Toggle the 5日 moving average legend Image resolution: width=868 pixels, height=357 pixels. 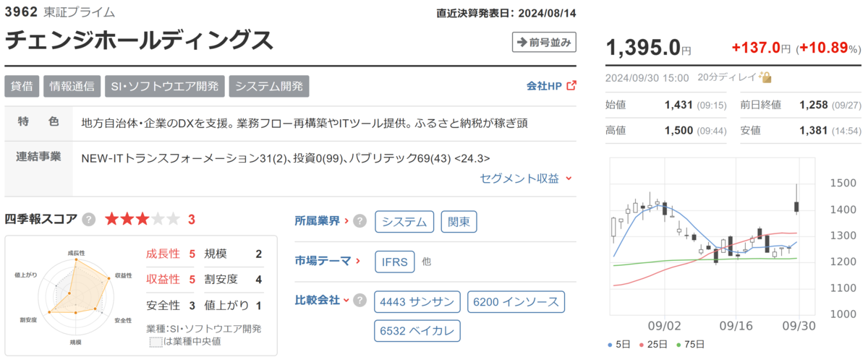click(x=620, y=344)
